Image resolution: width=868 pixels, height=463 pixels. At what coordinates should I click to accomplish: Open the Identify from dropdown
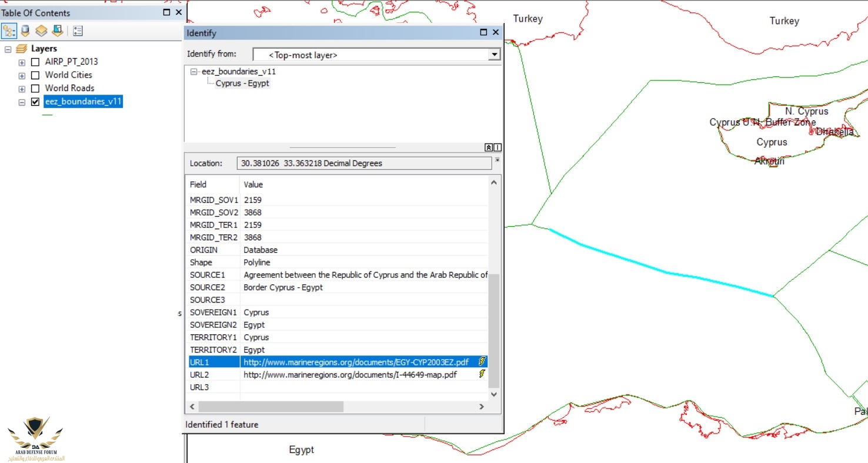click(x=494, y=55)
